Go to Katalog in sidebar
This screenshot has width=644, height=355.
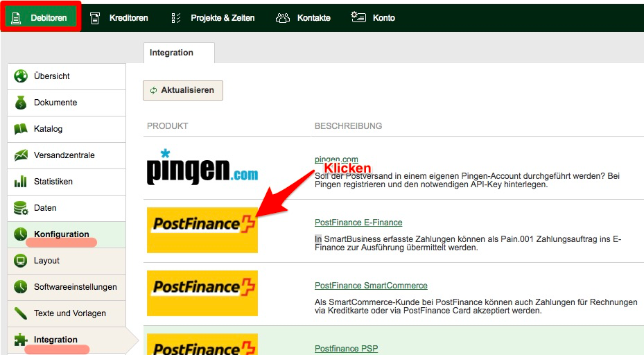point(67,129)
